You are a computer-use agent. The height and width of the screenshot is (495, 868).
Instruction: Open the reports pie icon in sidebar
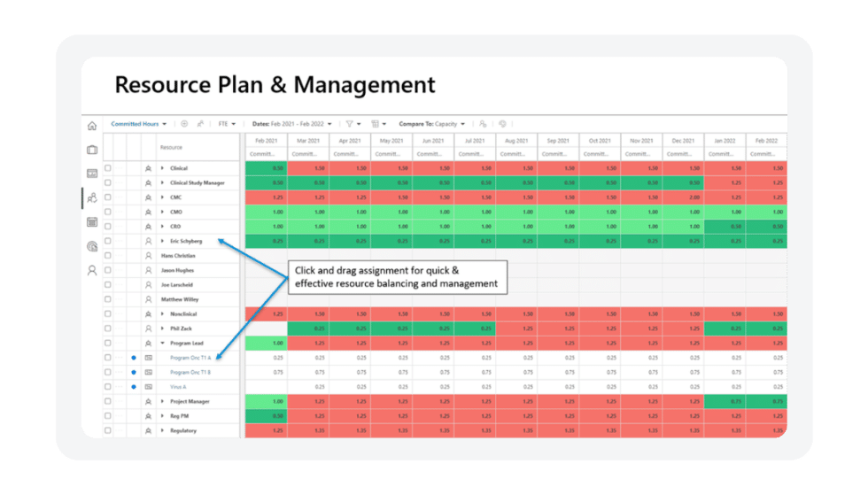coord(92,246)
